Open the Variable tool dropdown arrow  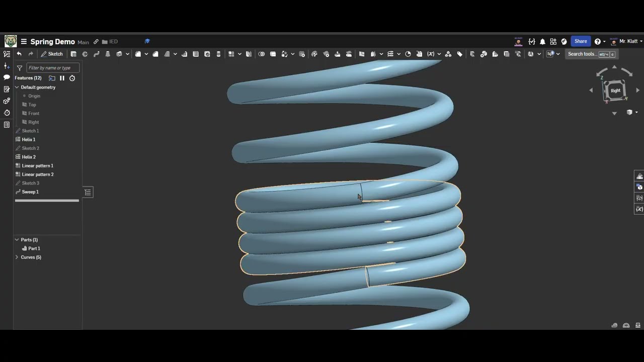pos(439,54)
